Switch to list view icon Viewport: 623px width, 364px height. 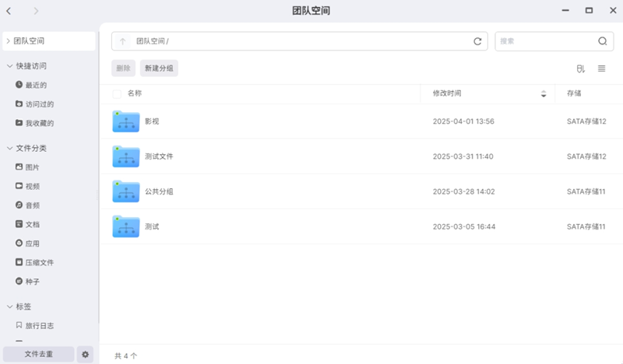(x=601, y=68)
